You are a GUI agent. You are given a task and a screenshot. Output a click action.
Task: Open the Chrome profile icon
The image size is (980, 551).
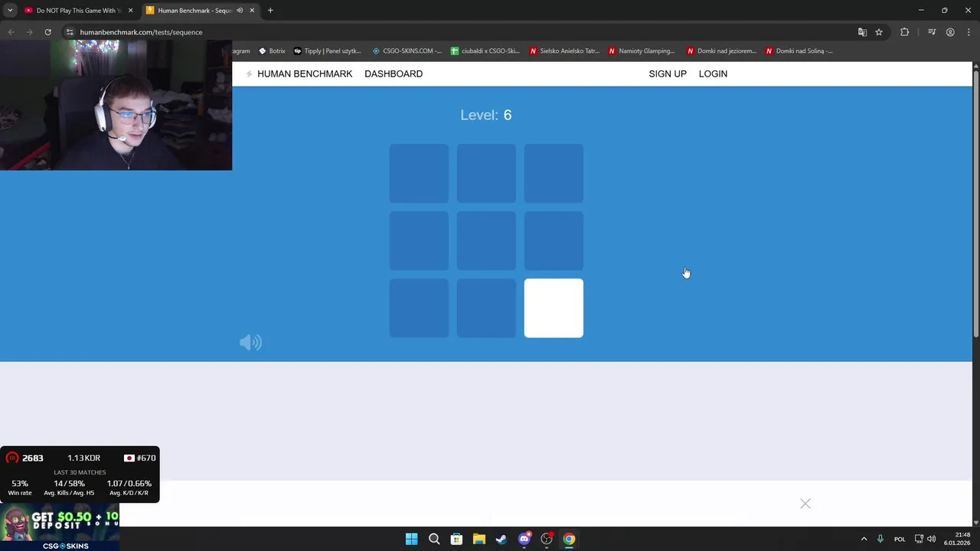950,32
